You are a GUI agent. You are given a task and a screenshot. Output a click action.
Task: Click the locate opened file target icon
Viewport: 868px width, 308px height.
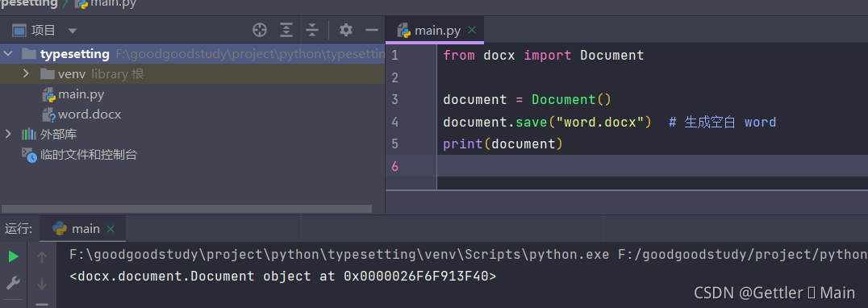(260, 30)
